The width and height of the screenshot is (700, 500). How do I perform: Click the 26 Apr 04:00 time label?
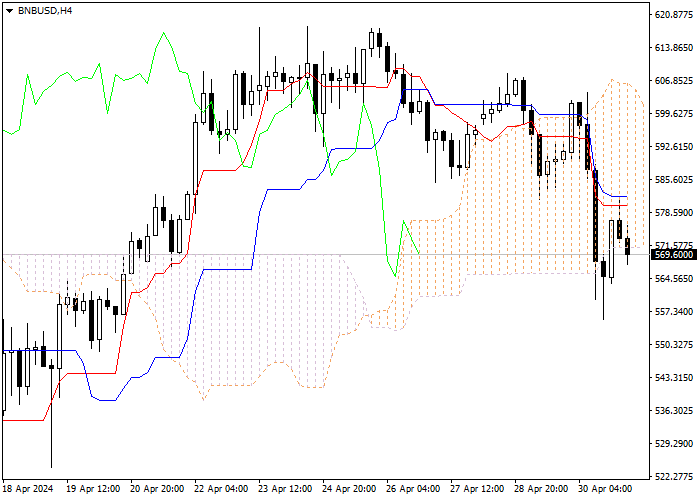point(413,489)
